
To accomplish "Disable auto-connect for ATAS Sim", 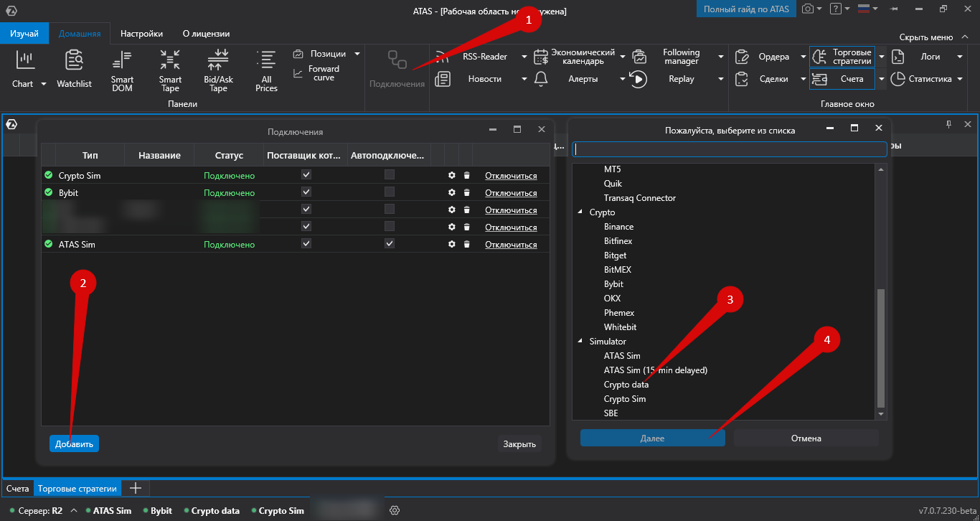I will (x=389, y=243).
